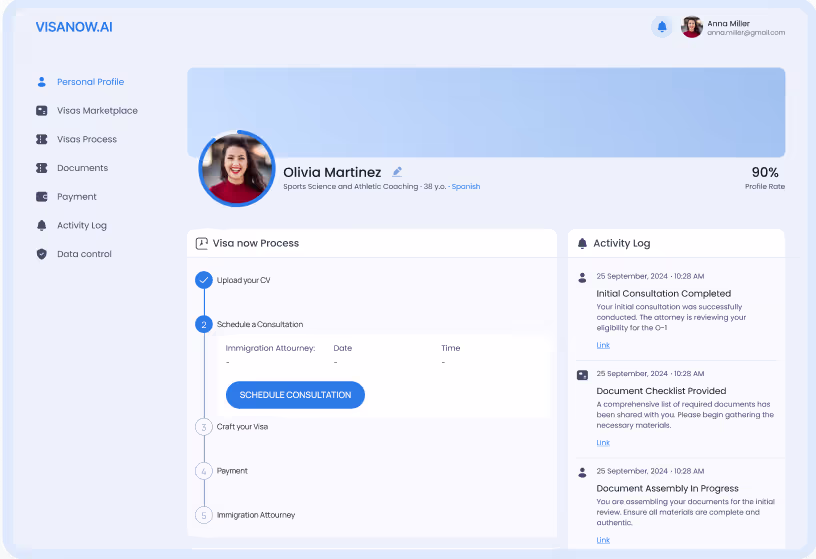Open Personal Profile menu item
The height and width of the screenshot is (559, 816).
click(91, 82)
